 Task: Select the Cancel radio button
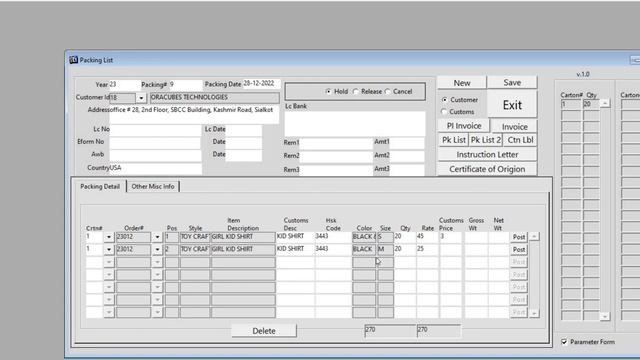tap(387, 91)
